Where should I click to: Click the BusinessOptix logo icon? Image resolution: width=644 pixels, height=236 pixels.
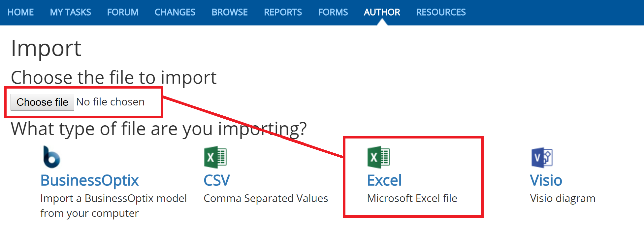pyautogui.click(x=51, y=157)
